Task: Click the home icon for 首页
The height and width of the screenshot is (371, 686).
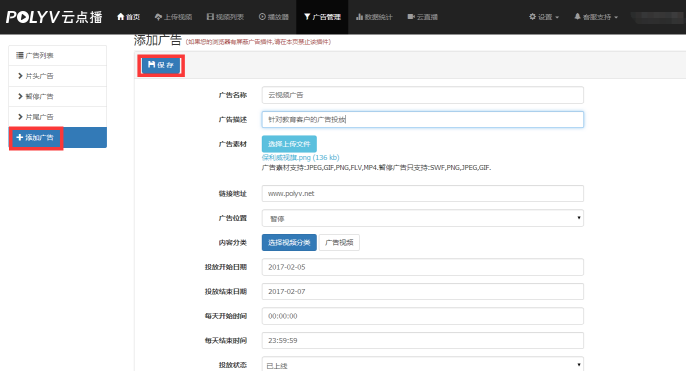Action: pos(121,17)
